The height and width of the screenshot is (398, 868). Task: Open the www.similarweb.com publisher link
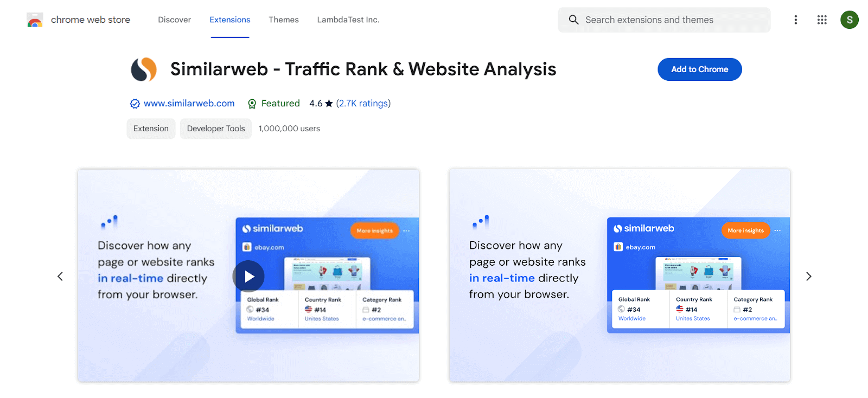click(189, 104)
